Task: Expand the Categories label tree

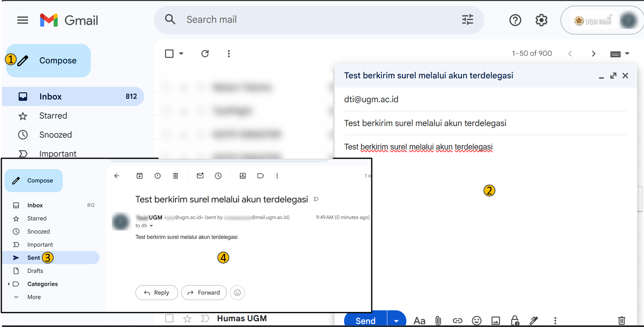Action: (9, 284)
